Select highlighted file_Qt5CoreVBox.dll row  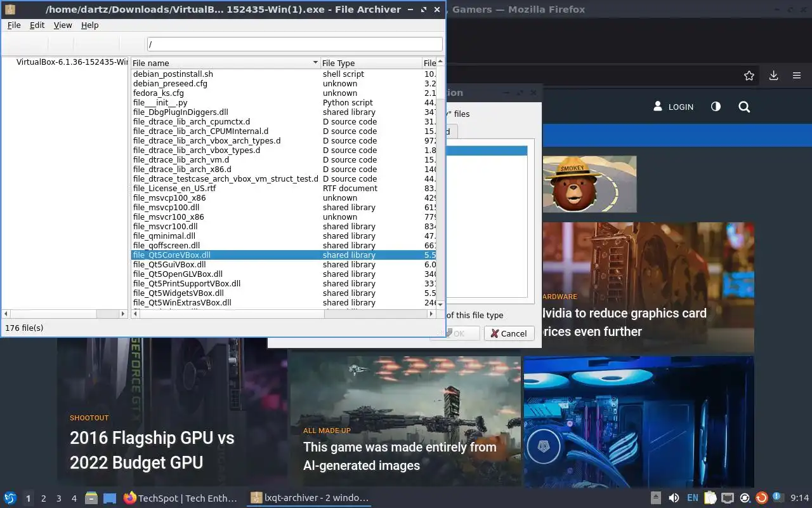[284, 255]
